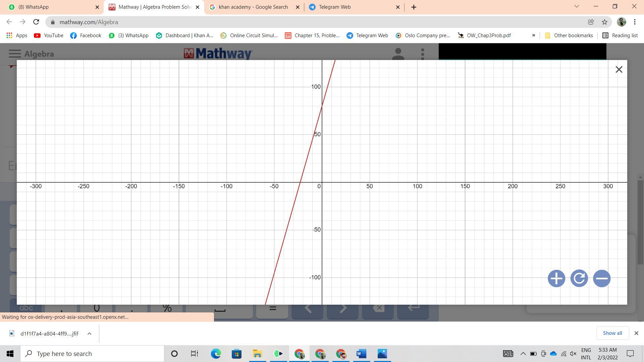Expand downloaded jfif file options arrow
This screenshot has height=362, width=644.
tap(89, 334)
